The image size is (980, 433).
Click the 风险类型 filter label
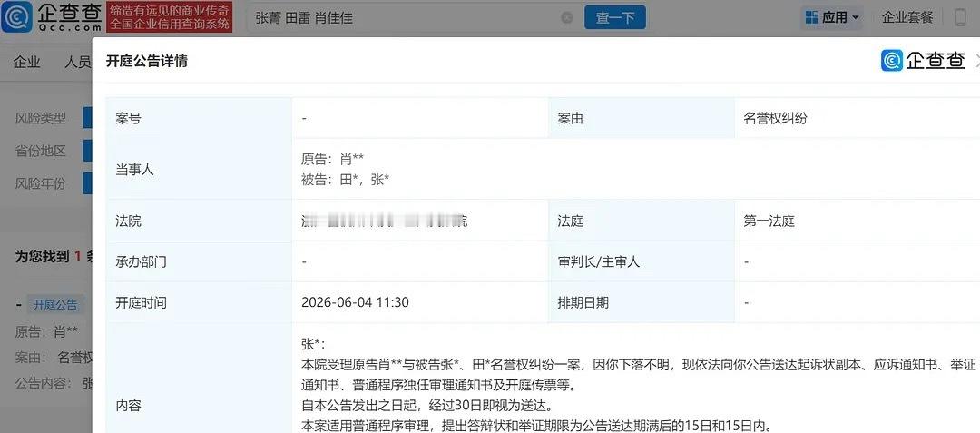pyautogui.click(x=41, y=117)
